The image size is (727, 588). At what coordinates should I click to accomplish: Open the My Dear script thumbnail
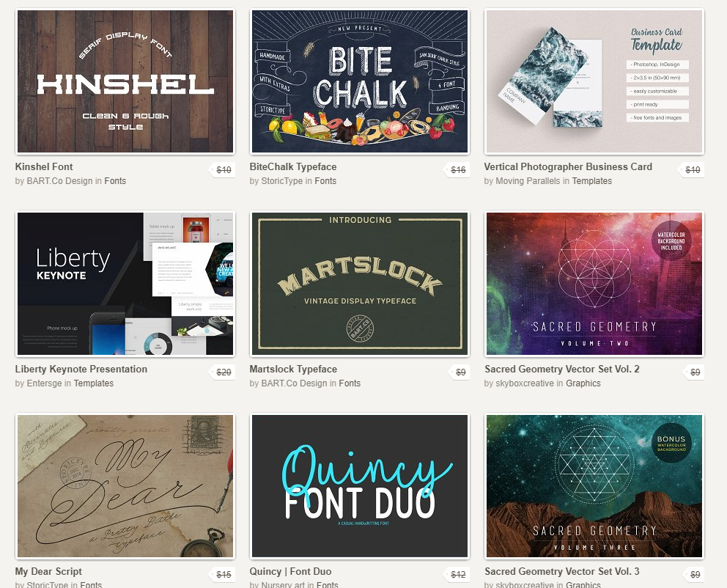[125, 486]
